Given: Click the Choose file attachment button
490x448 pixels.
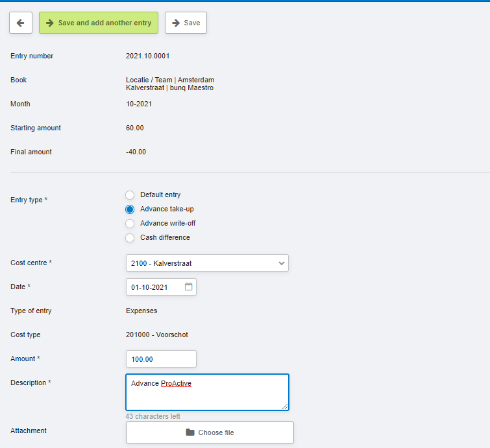Looking at the screenshot, I should [210, 432].
